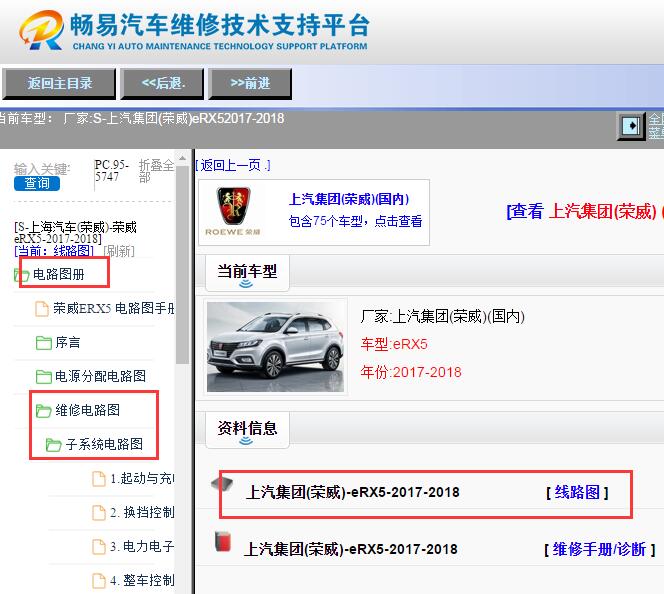Collapse the 电路图册 folder icon

21,275
